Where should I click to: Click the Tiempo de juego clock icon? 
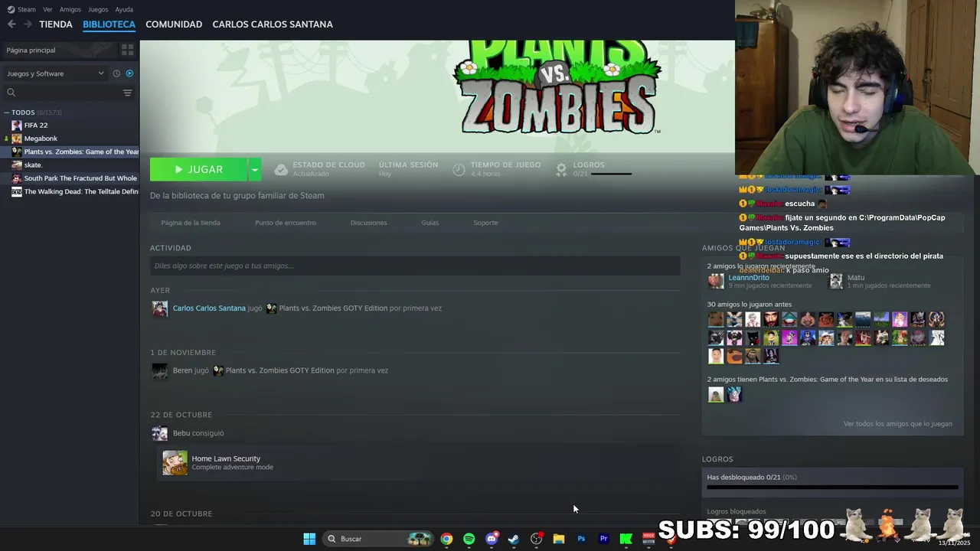click(x=459, y=169)
